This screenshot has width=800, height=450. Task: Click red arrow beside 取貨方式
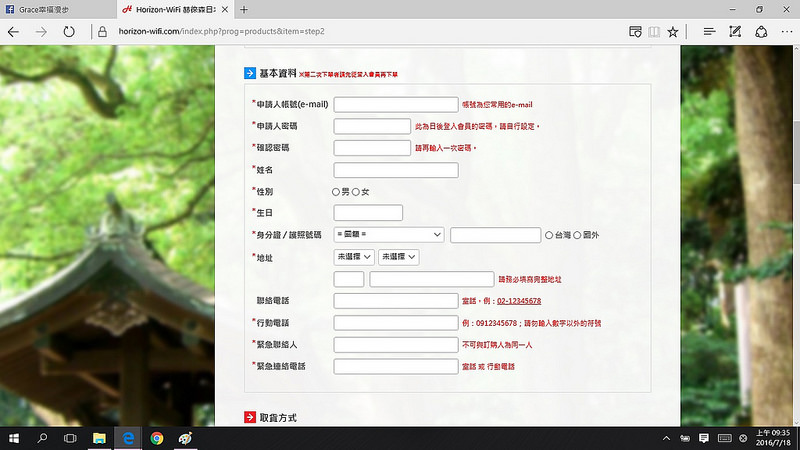pyautogui.click(x=250, y=417)
